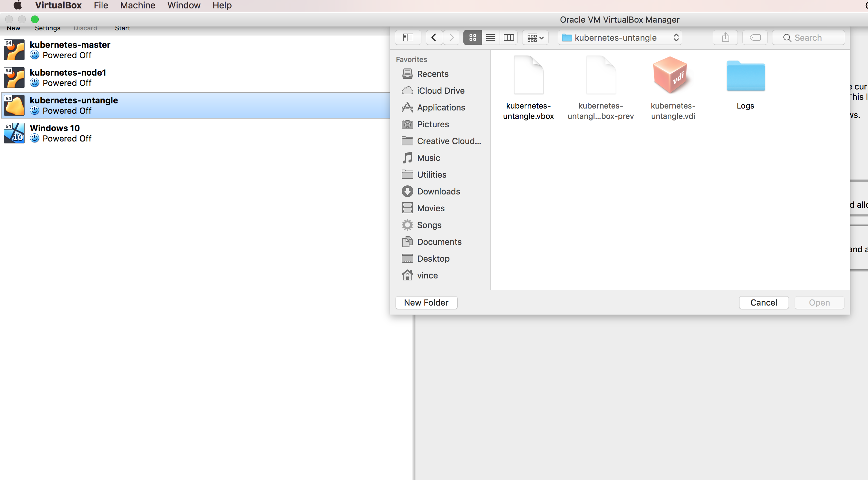Open the kubernetes-untangle folder path popup
Screen dimensions: 868x480
(x=620, y=37)
